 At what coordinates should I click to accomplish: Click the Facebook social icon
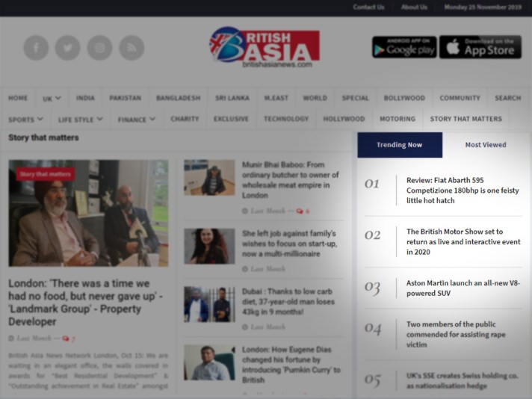coord(36,48)
